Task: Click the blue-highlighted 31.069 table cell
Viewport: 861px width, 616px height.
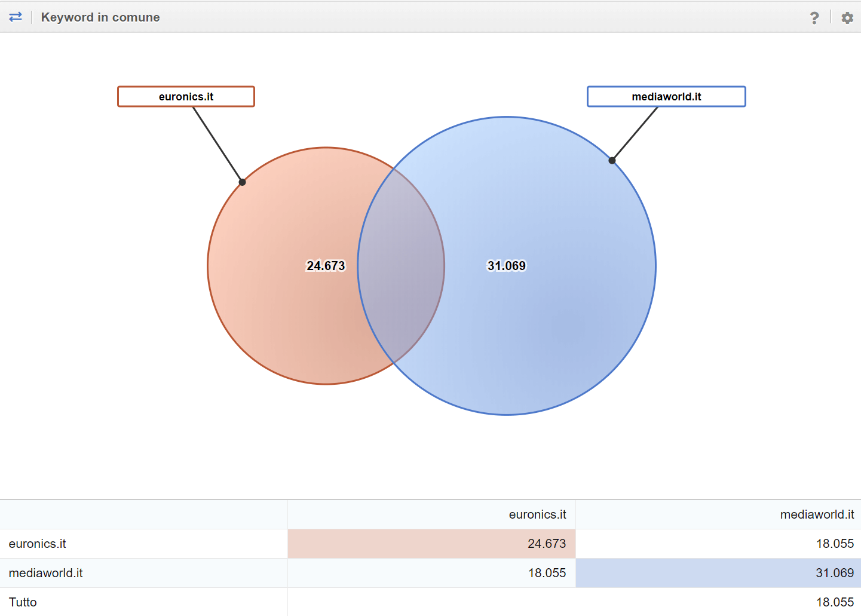Action: [835, 573]
